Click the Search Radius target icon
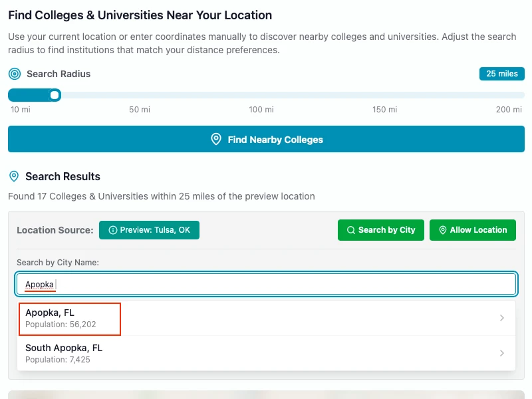This screenshot has width=532, height=399. click(x=15, y=74)
